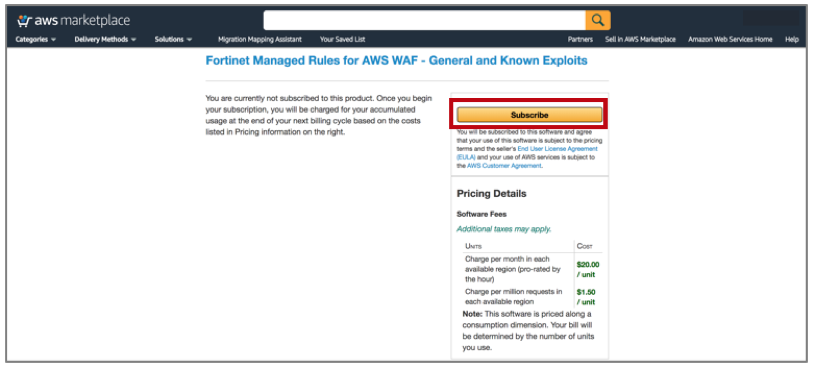Open the Help menu item

(x=792, y=39)
